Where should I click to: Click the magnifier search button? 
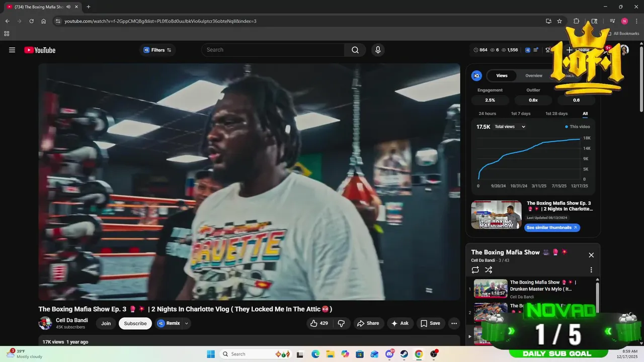[x=355, y=50]
